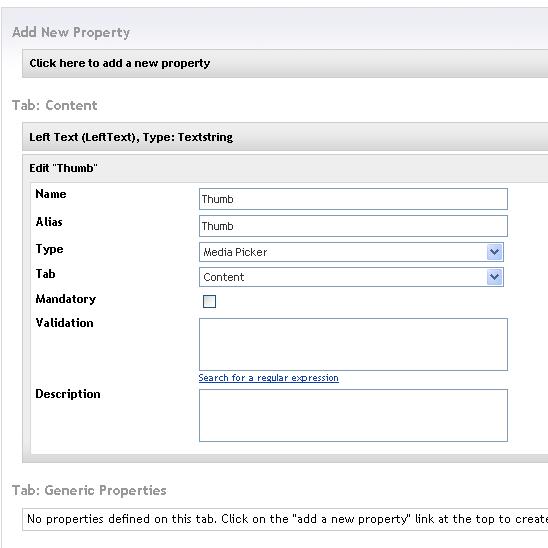Click the Mandatory field label
Screen dimensions: 548x548
pos(66,299)
